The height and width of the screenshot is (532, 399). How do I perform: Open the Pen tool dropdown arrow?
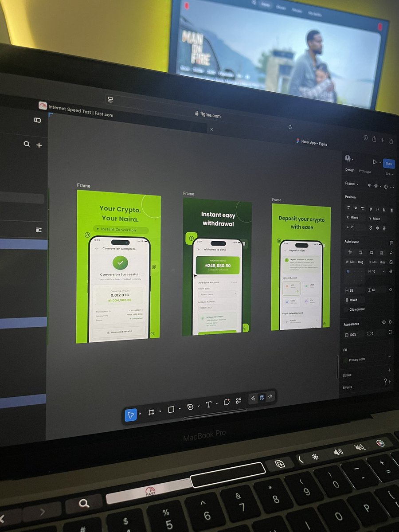199,406
